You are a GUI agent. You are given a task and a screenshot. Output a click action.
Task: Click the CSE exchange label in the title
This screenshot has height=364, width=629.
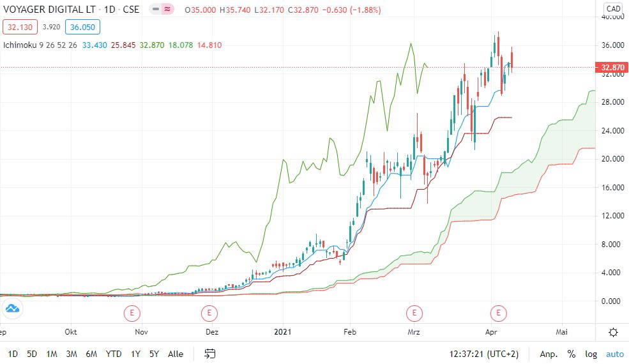click(131, 9)
